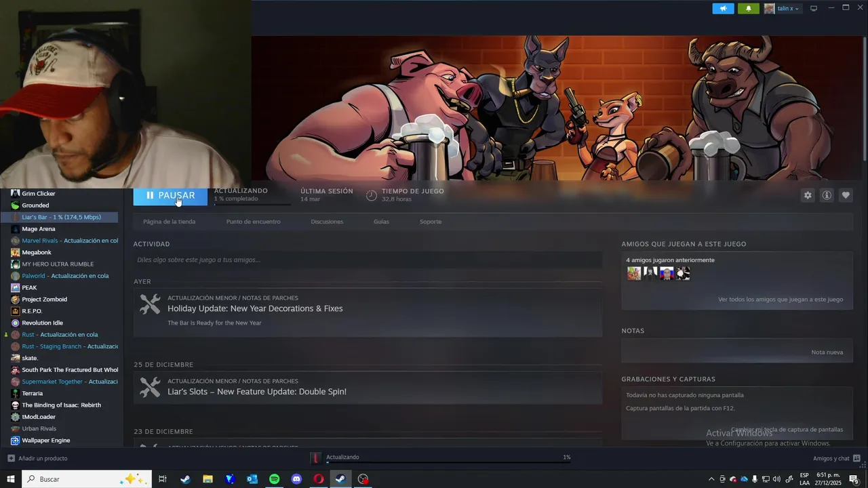Screen dimensions: 868x488
Task: Click Nota nueva button
Action: (x=827, y=352)
